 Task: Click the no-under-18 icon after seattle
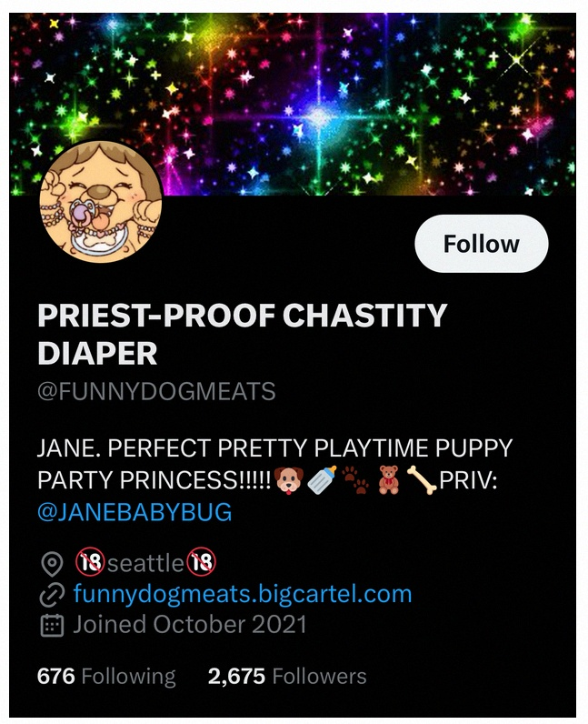[201, 561]
